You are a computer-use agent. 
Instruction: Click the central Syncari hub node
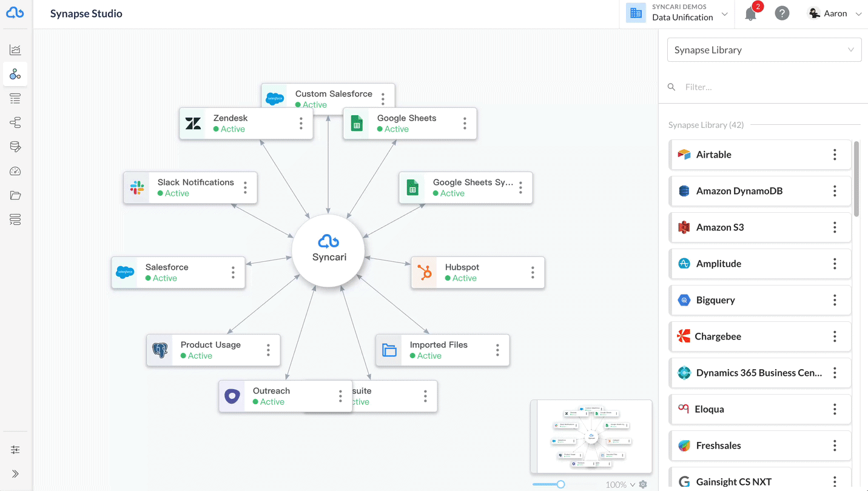[x=328, y=250]
